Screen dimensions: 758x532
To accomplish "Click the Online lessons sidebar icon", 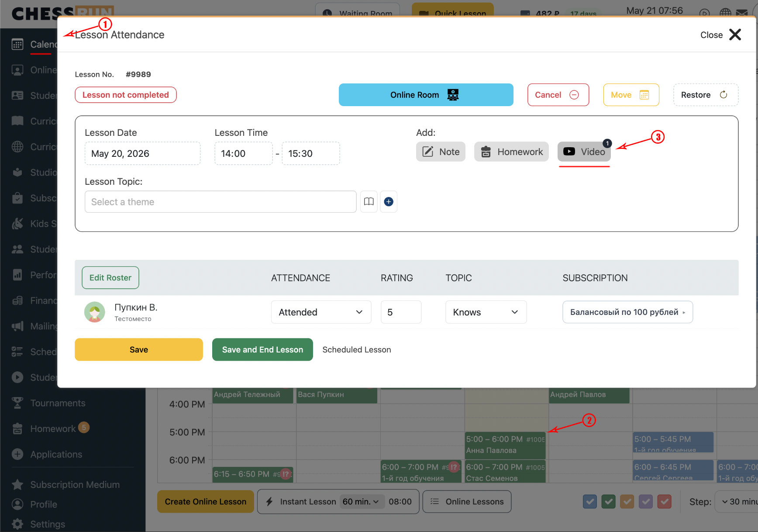I will tap(17, 70).
